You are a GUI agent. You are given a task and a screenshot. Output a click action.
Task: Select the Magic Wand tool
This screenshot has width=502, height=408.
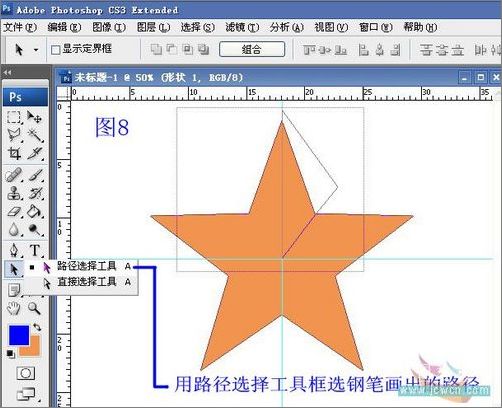tap(35, 135)
